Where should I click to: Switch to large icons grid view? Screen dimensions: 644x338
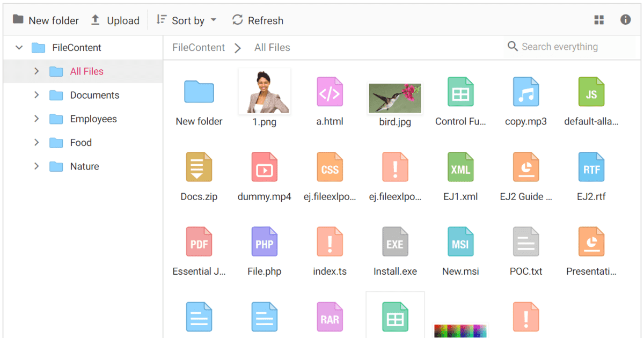599,20
